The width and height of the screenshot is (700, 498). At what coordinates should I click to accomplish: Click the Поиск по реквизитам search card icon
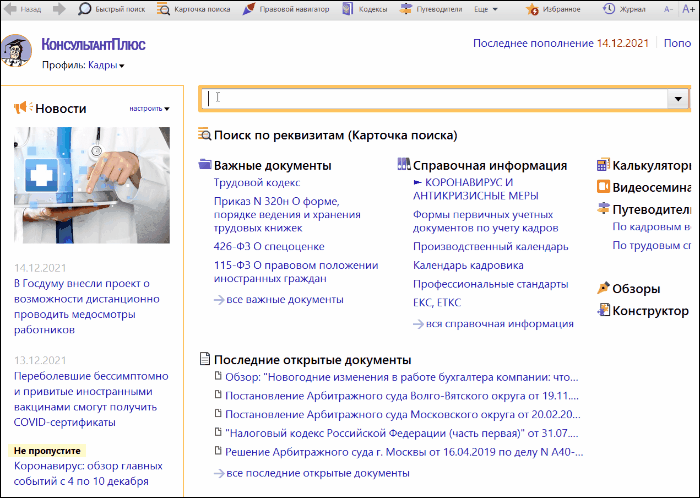pos(204,134)
